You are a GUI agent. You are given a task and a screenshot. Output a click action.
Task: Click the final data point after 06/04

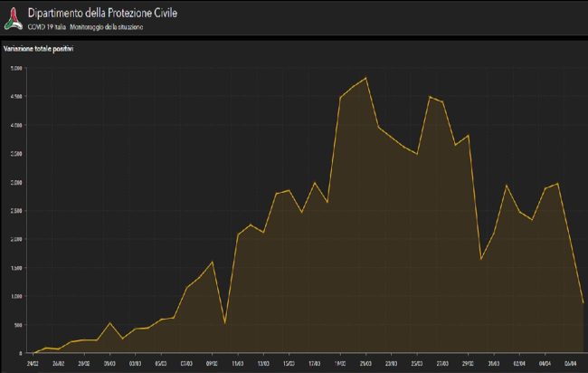click(583, 302)
